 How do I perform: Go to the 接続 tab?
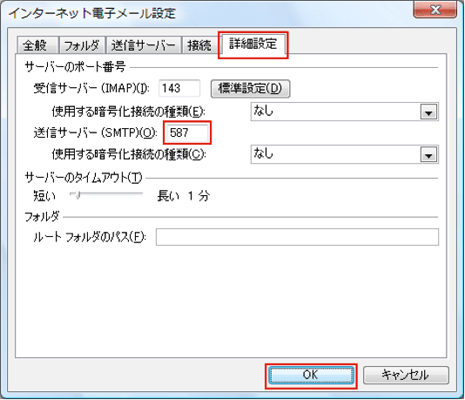[x=199, y=45]
